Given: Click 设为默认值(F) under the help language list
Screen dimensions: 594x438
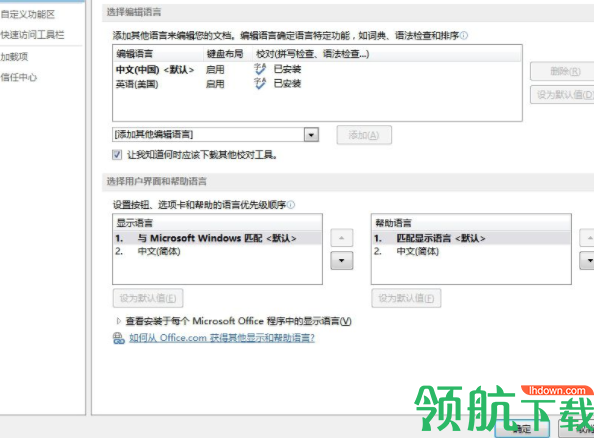Looking at the screenshot, I should coord(406,298).
